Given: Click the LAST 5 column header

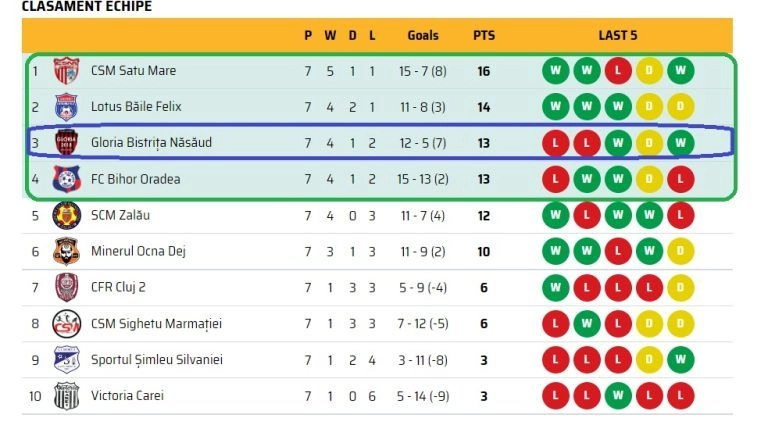Looking at the screenshot, I should (x=618, y=35).
